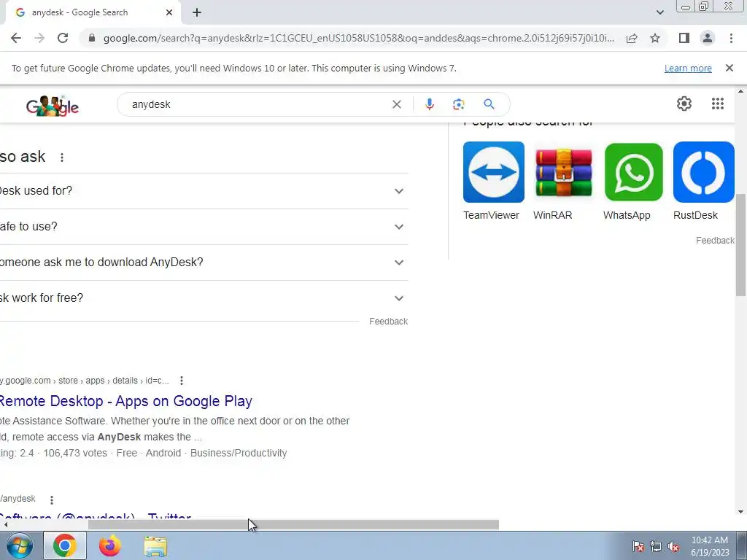Expand the 'work for free?' question

[204, 298]
